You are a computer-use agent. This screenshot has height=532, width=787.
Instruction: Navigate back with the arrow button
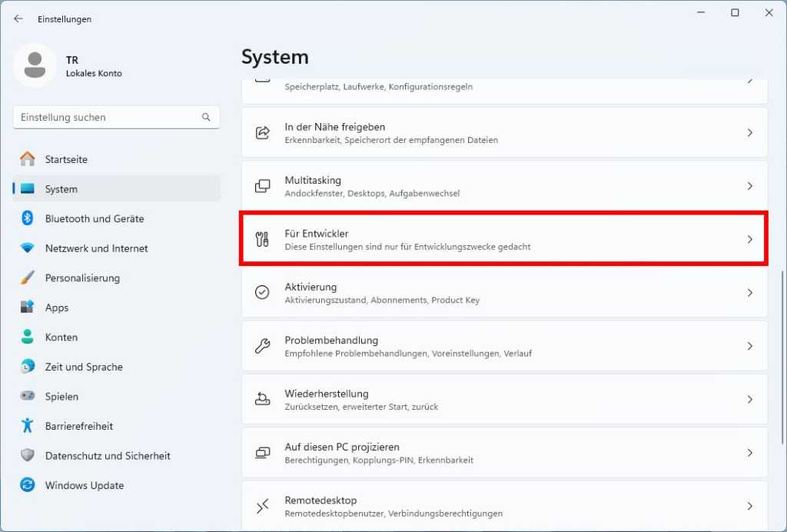(18, 18)
